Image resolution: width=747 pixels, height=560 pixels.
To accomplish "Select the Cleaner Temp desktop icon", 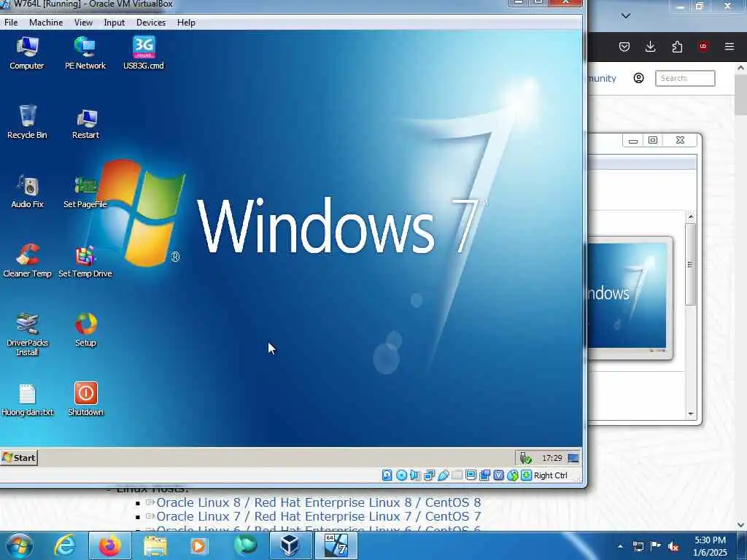I will click(27, 260).
